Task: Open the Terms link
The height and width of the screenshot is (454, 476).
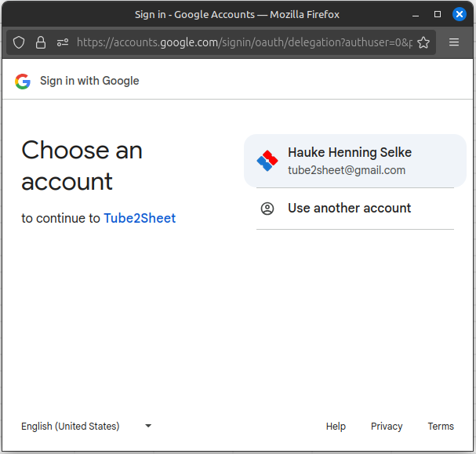Action: point(441,426)
